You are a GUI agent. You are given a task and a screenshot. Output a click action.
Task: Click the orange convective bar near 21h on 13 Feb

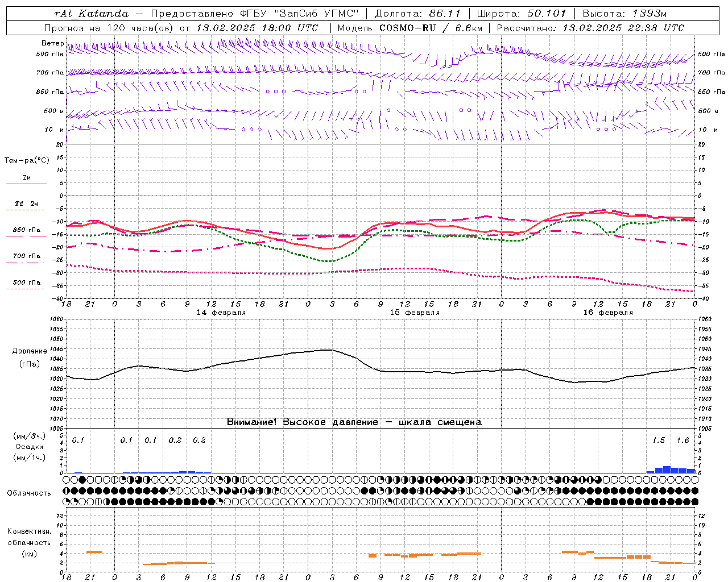(x=94, y=552)
